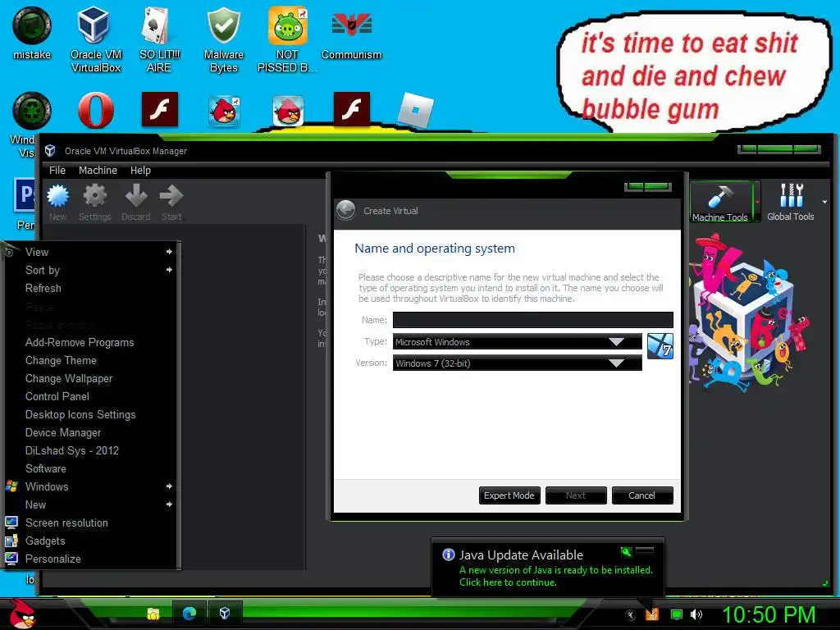Expand the View submenu in context menu
This screenshot has width=840, height=630.
click(169, 252)
